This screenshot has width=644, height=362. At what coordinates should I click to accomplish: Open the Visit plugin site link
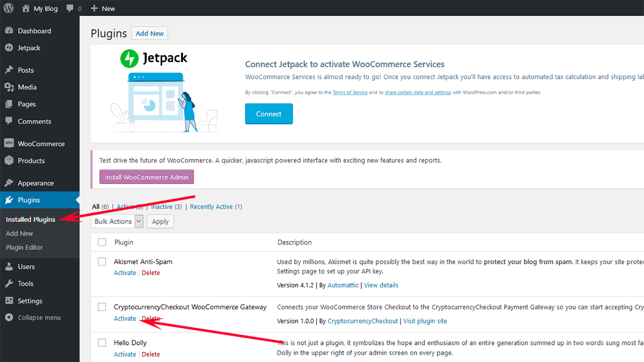click(425, 321)
